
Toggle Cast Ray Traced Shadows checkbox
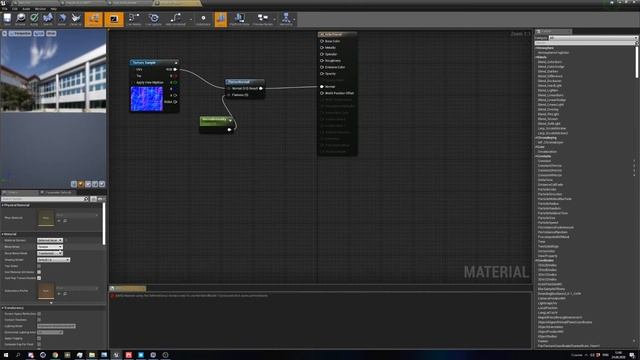coord(39,278)
